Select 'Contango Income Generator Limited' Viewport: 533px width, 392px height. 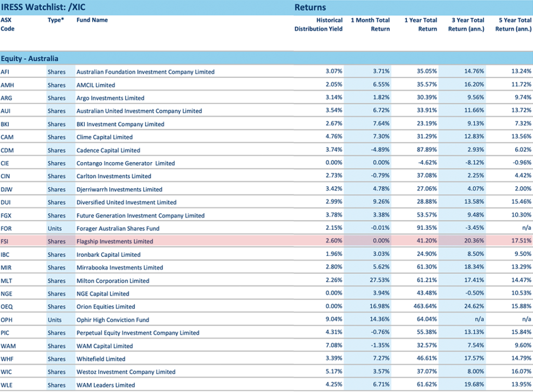click(x=125, y=163)
